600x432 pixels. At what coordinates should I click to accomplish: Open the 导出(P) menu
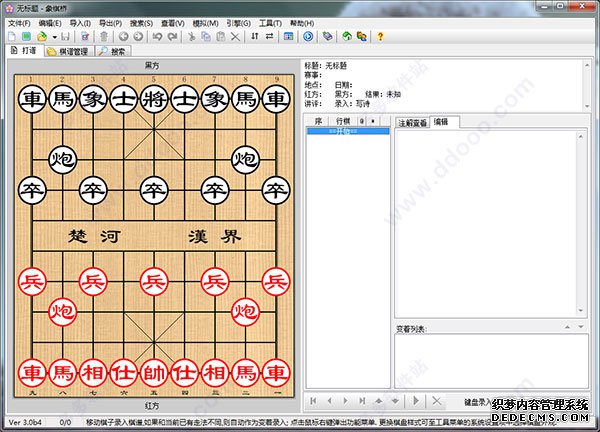point(110,23)
